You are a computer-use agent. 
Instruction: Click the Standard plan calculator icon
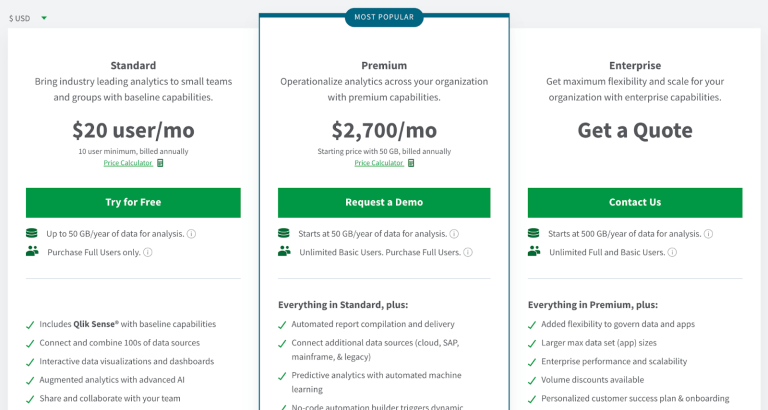[x=160, y=163]
